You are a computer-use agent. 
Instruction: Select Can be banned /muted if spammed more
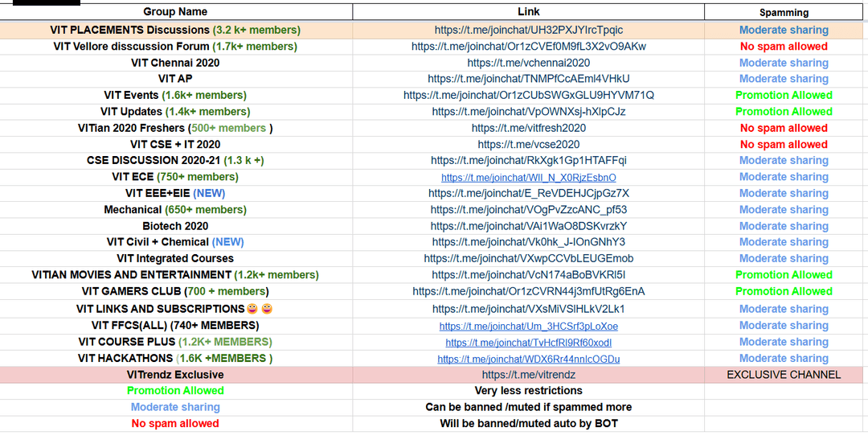pyautogui.click(x=529, y=407)
